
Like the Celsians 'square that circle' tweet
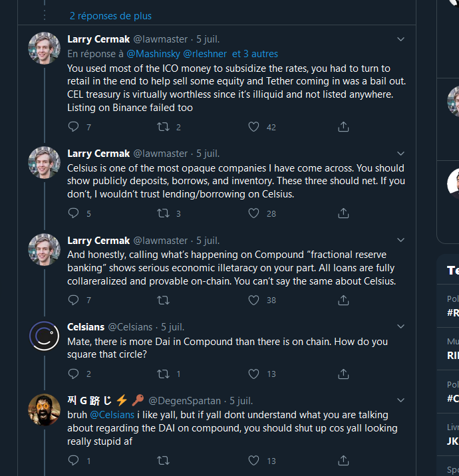coord(253,374)
